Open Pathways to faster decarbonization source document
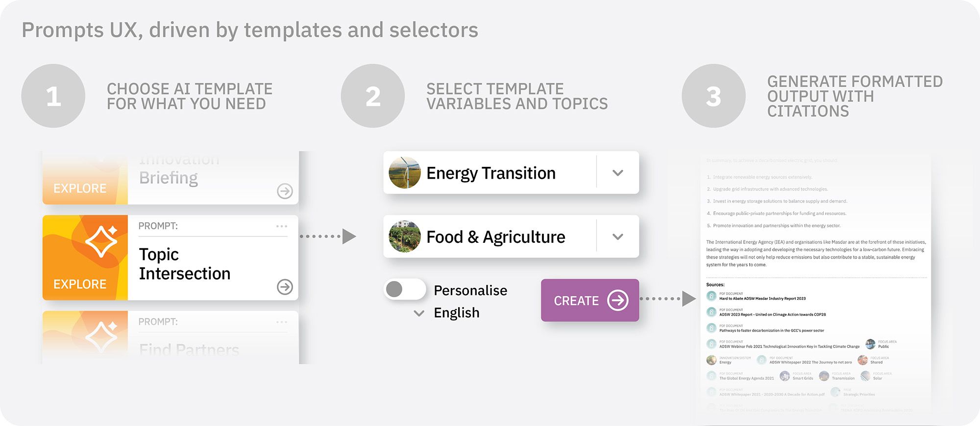Screen dimensions: 980x426 pyautogui.click(x=771, y=331)
